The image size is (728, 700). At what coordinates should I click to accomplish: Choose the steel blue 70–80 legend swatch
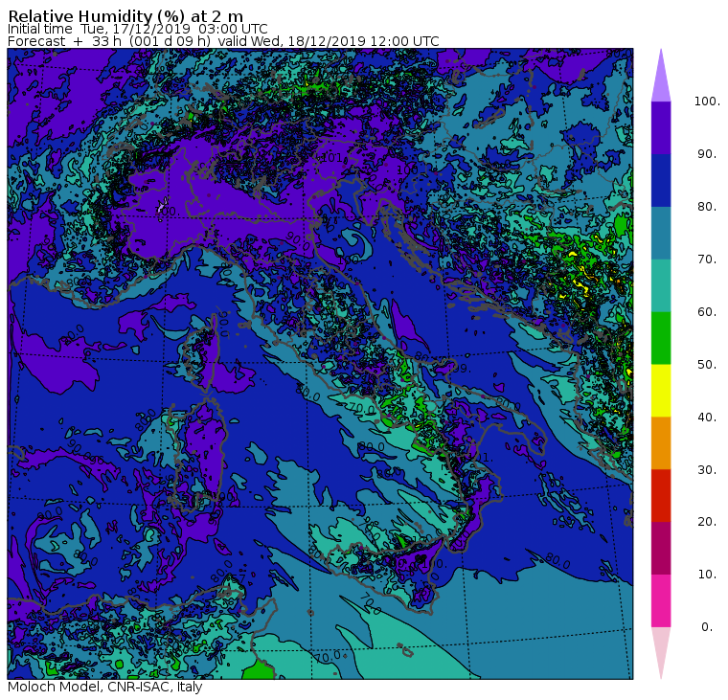[661, 233]
